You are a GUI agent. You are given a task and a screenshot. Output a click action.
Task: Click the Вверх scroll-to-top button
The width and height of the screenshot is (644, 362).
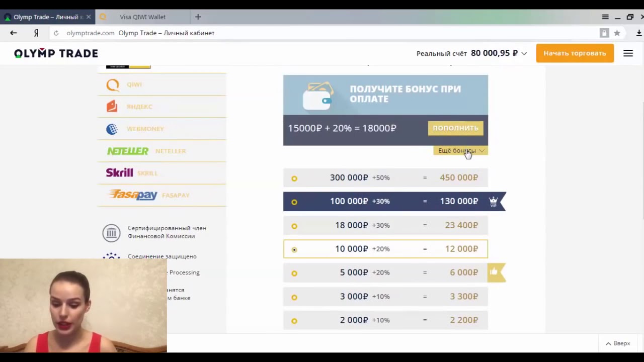coord(618,343)
